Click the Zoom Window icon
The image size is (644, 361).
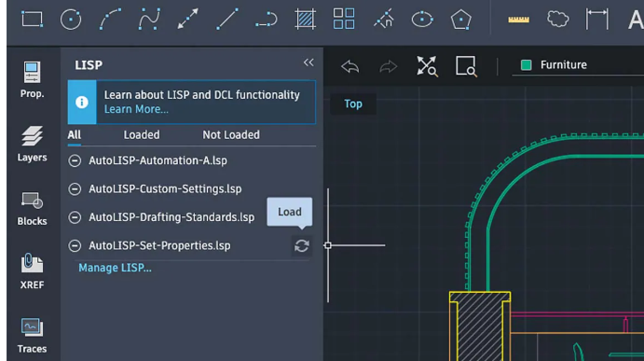click(x=466, y=66)
